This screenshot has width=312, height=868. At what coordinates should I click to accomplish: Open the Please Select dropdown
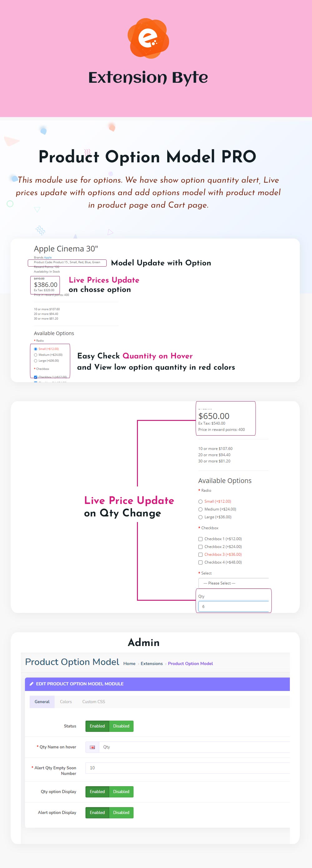[234, 583]
